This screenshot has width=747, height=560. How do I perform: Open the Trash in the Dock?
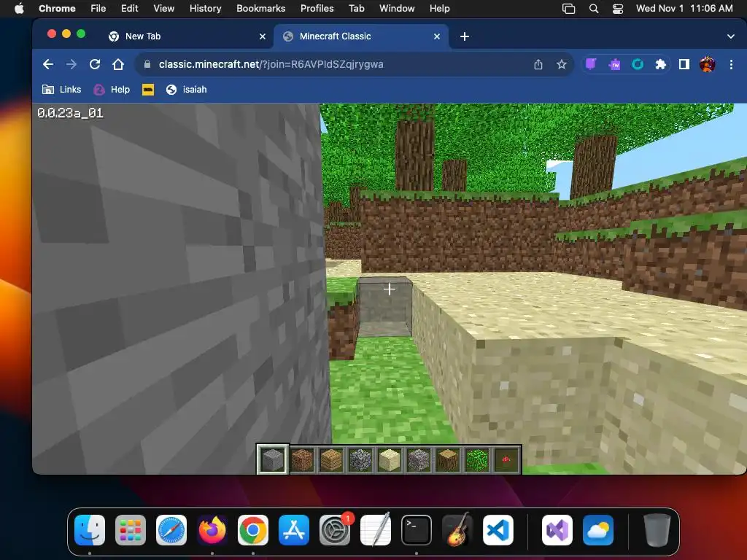point(657,530)
